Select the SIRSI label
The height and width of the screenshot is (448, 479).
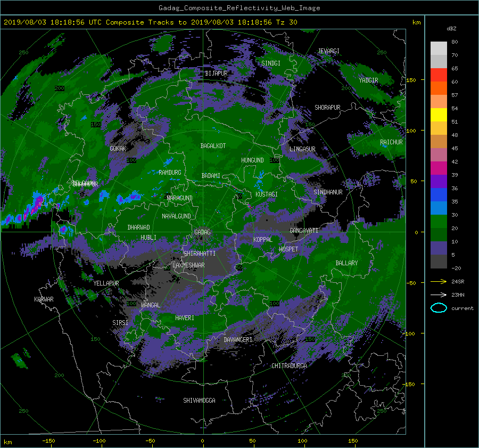120,323
